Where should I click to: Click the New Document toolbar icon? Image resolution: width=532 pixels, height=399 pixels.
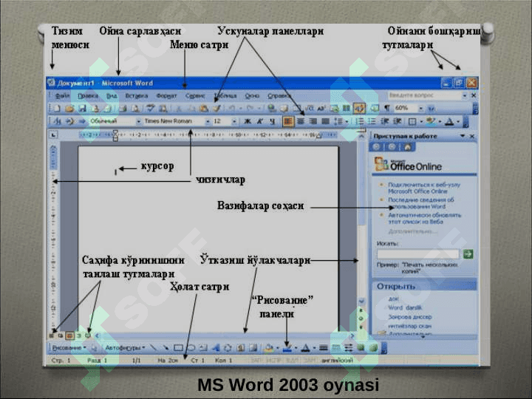click(x=57, y=109)
